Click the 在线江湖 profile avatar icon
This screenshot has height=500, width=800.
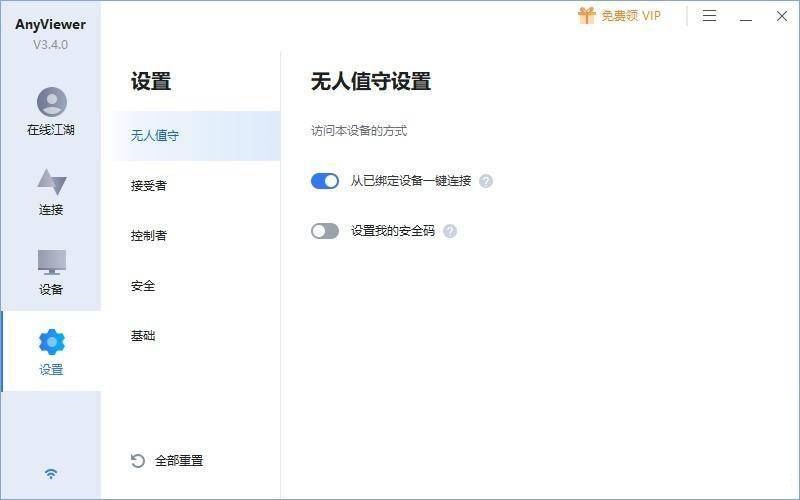[51, 102]
